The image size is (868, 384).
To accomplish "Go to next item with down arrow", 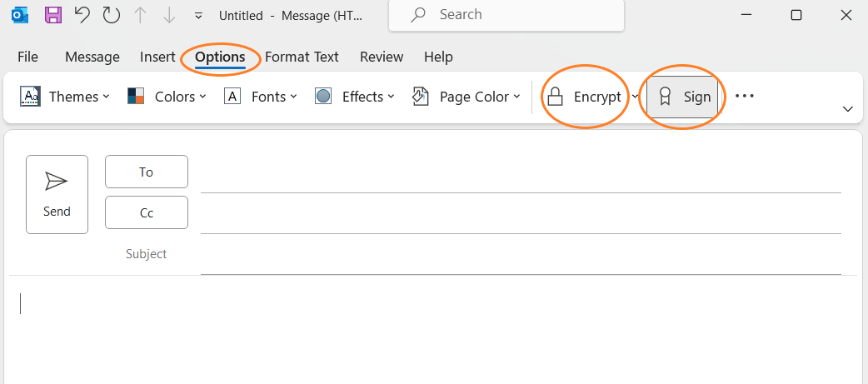I will coord(169,16).
